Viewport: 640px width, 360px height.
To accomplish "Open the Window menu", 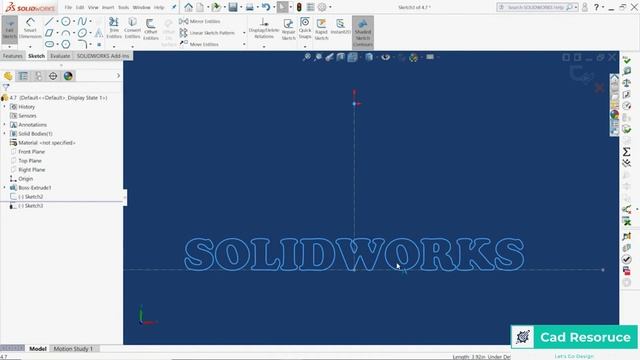I will click(x=141, y=7).
